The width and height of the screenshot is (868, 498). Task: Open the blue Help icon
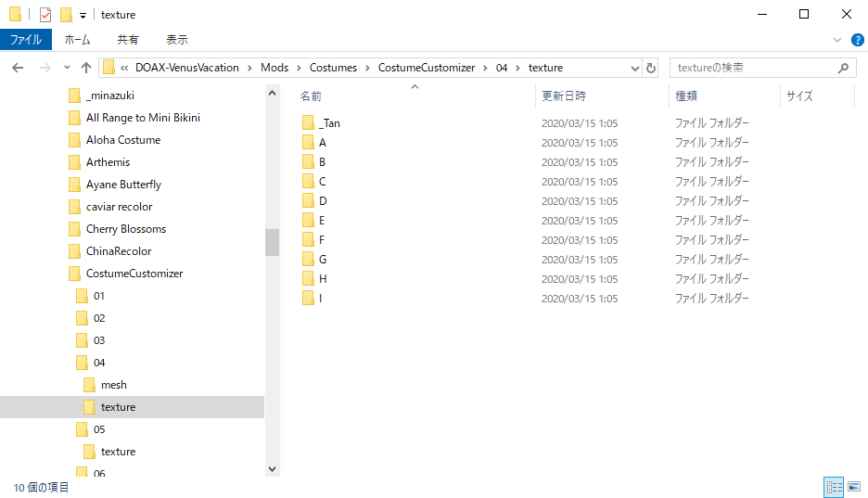(x=857, y=40)
